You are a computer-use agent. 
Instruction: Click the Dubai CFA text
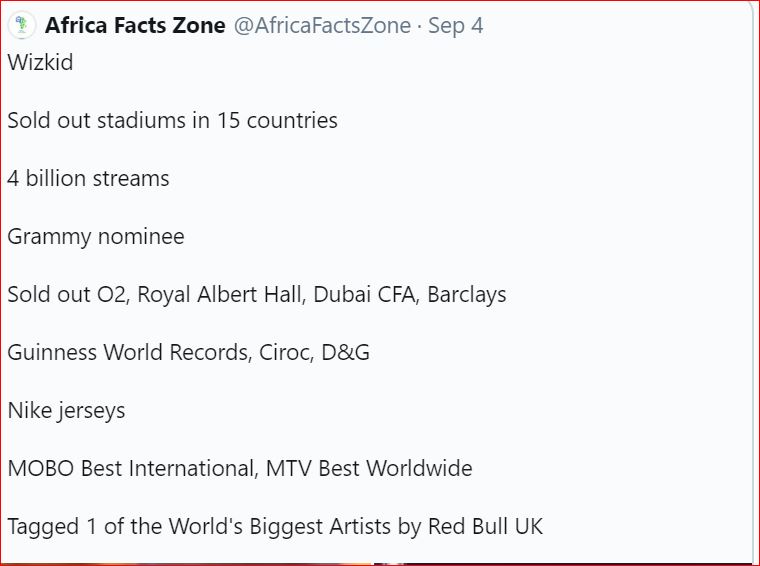click(366, 295)
